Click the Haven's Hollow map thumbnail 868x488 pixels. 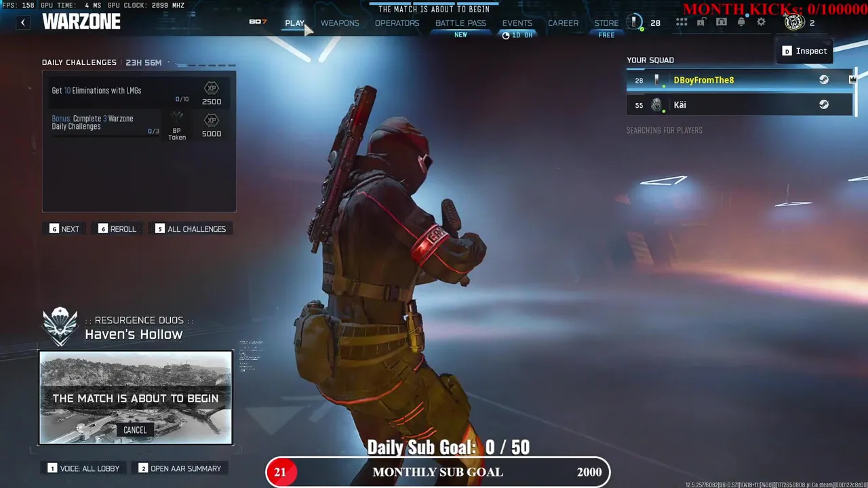pos(136,398)
